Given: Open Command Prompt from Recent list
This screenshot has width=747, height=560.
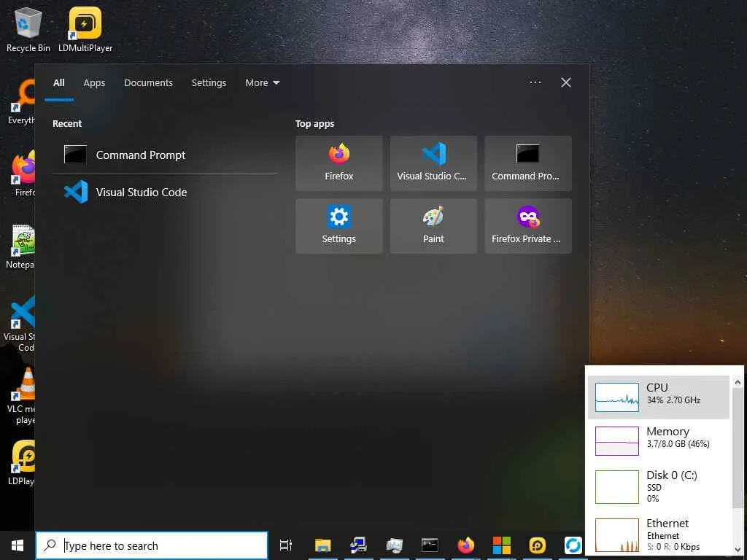Looking at the screenshot, I should coord(164,155).
